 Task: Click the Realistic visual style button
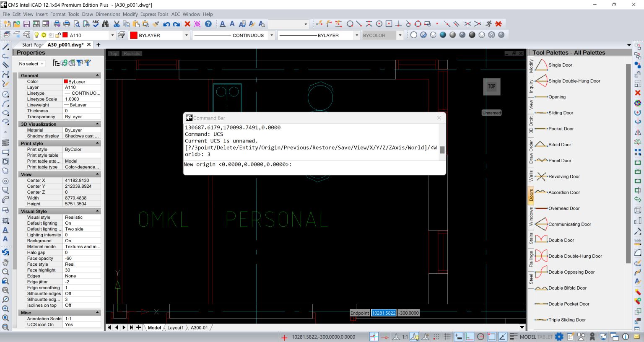[x=132, y=54]
